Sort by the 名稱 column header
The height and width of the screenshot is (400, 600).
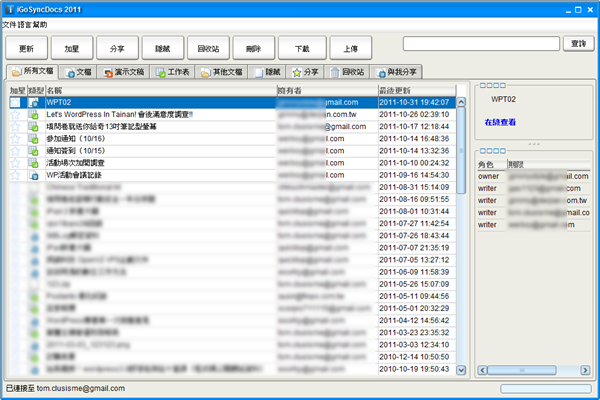tap(161, 91)
